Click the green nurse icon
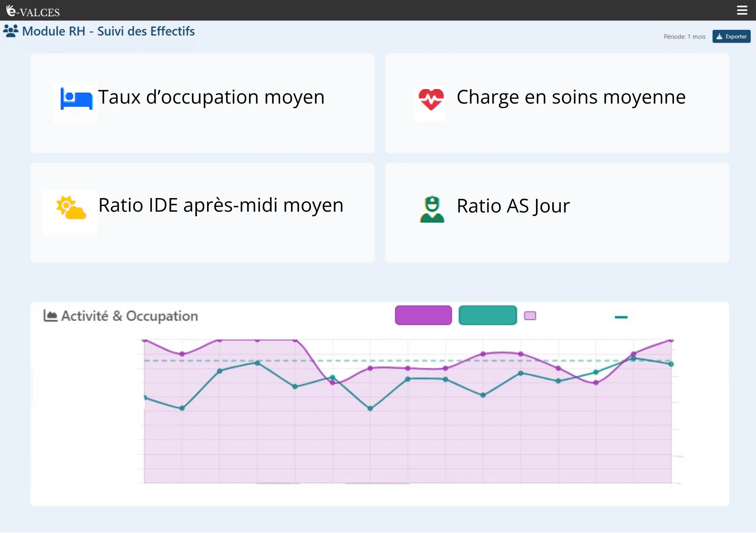 click(432, 209)
